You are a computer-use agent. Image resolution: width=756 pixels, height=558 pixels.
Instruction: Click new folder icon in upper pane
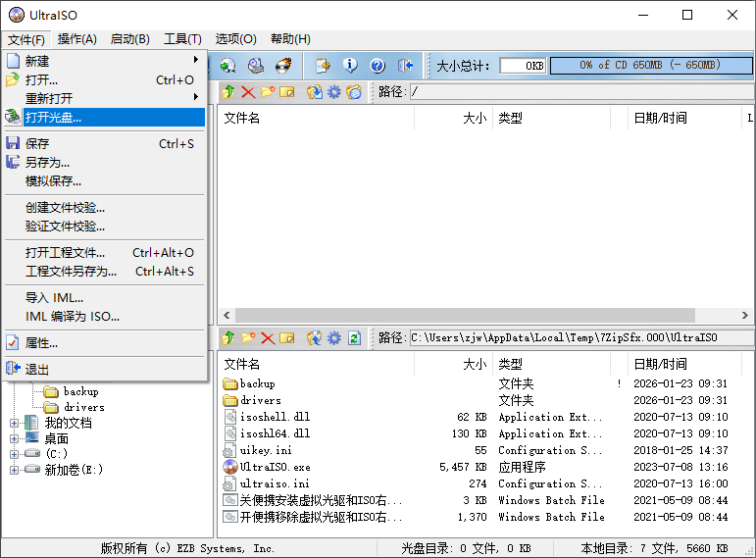268,91
